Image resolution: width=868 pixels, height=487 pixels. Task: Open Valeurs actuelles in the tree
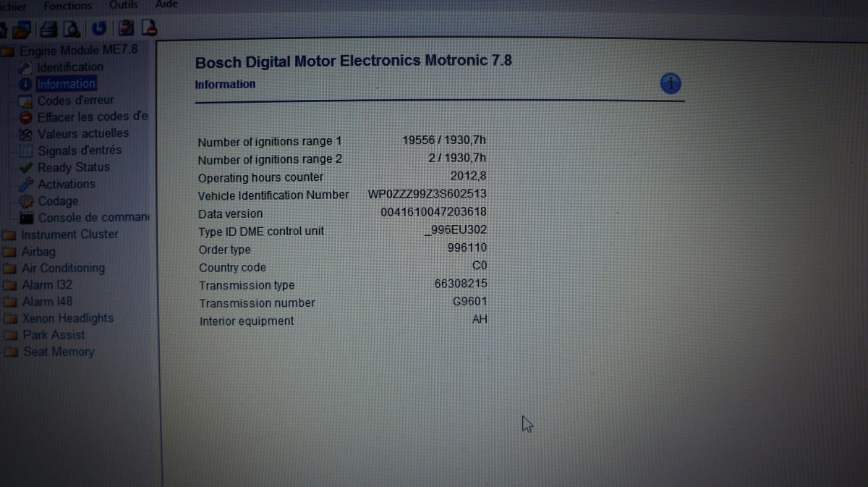(82, 134)
